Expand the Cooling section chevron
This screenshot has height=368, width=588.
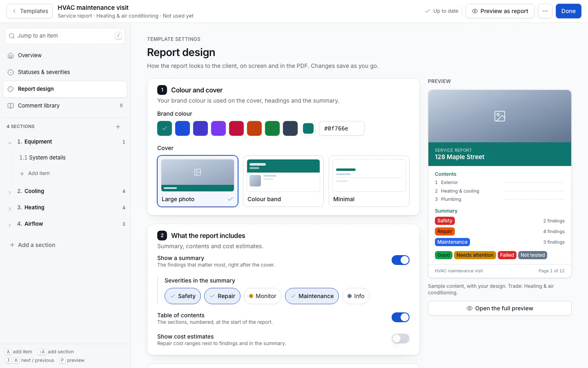10,192
